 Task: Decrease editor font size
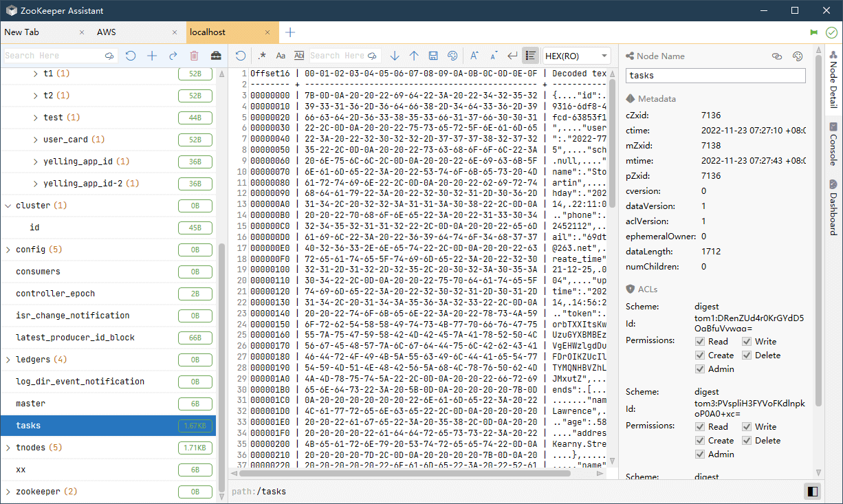(494, 56)
